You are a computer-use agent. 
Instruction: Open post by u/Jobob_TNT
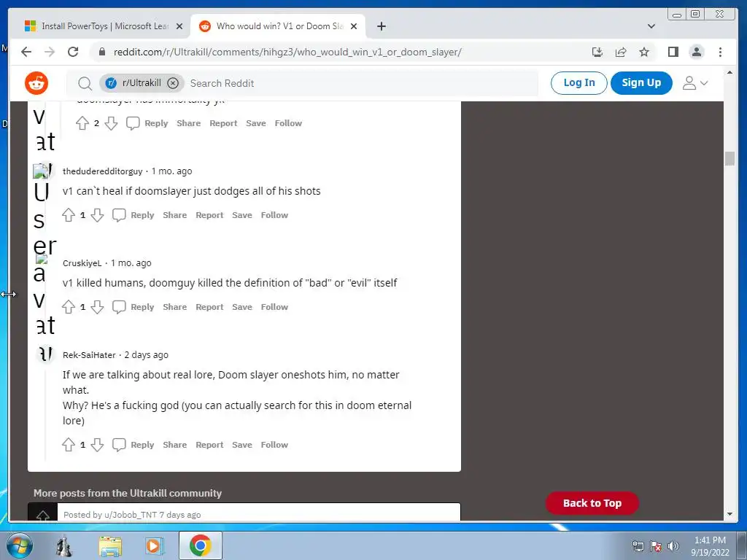244,513
